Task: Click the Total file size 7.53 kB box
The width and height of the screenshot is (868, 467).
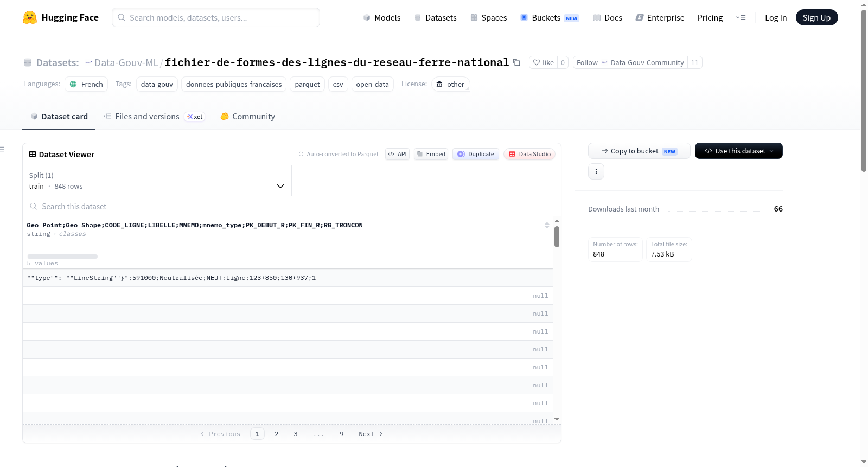Action: pos(669,250)
